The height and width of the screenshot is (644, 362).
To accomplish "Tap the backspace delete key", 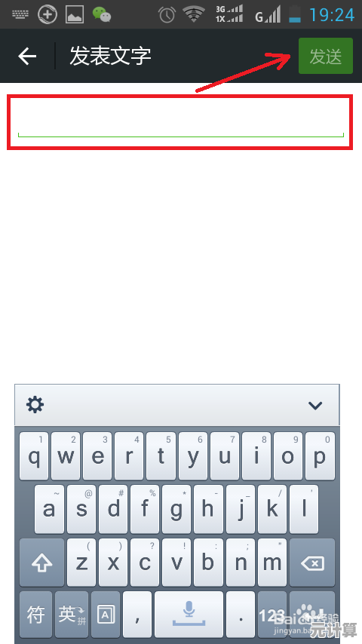I will [x=312, y=563].
